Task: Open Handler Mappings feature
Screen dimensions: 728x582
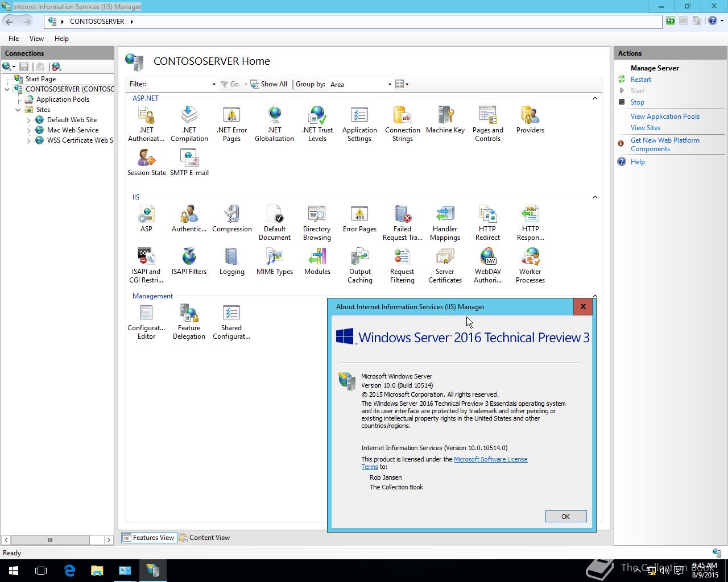Action: (x=445, y=223)
